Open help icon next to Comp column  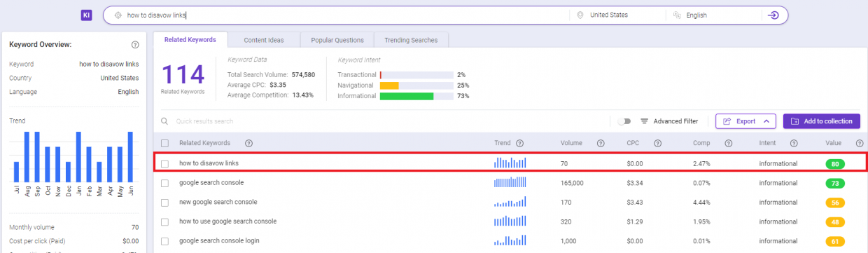tap(728, 143)
